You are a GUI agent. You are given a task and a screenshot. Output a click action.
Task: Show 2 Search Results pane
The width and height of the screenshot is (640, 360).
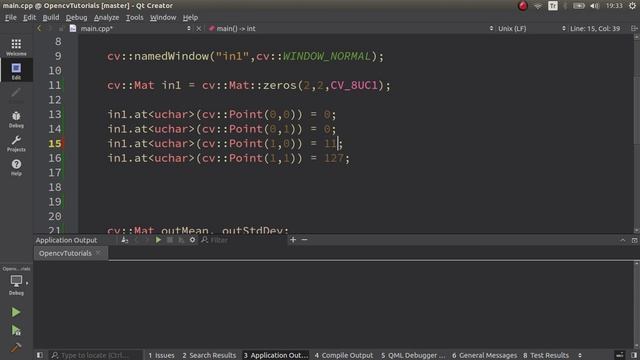[x=209, y=356]
